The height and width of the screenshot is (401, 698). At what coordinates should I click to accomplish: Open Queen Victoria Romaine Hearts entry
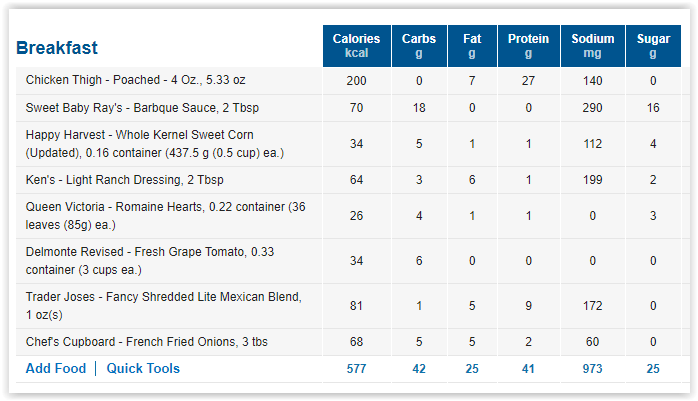click(x=165, y=216)
